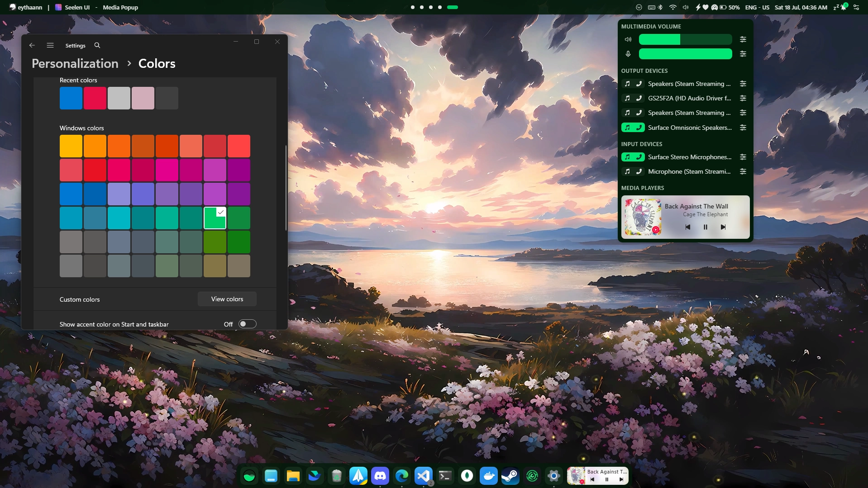Click the Seelen start icon in the dock
868x488 pixels.
tap(249, 476)
